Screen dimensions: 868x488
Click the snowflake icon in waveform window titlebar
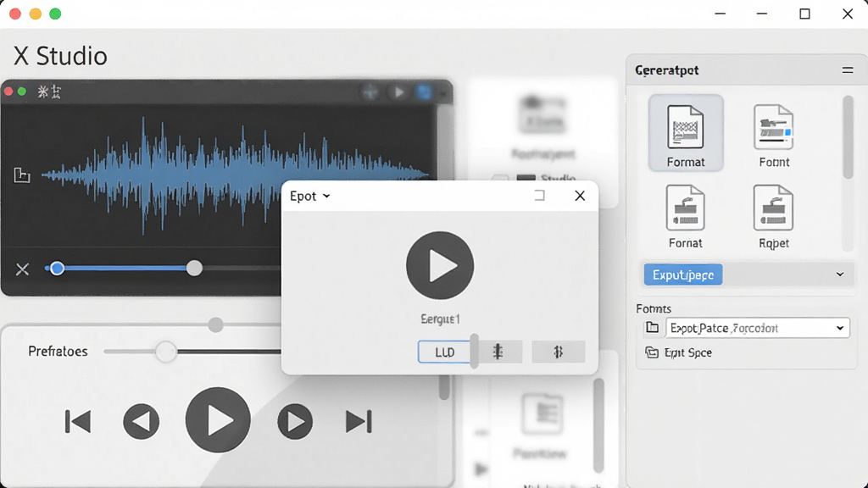pyautogui.click(x=42, y=91)
